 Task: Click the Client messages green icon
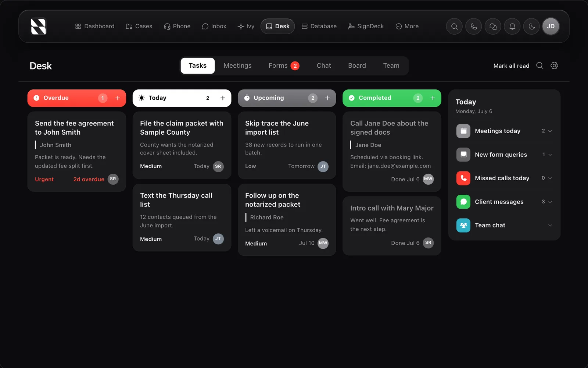click(463, 202)
